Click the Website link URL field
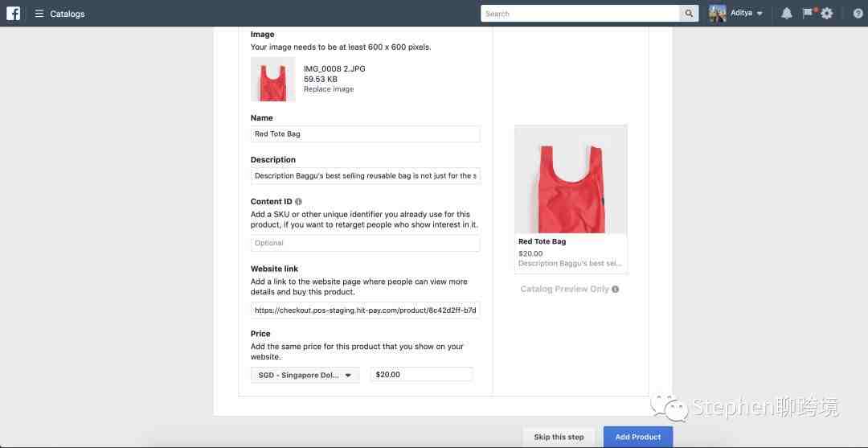The image size is (868, 448). pos(366,310)
